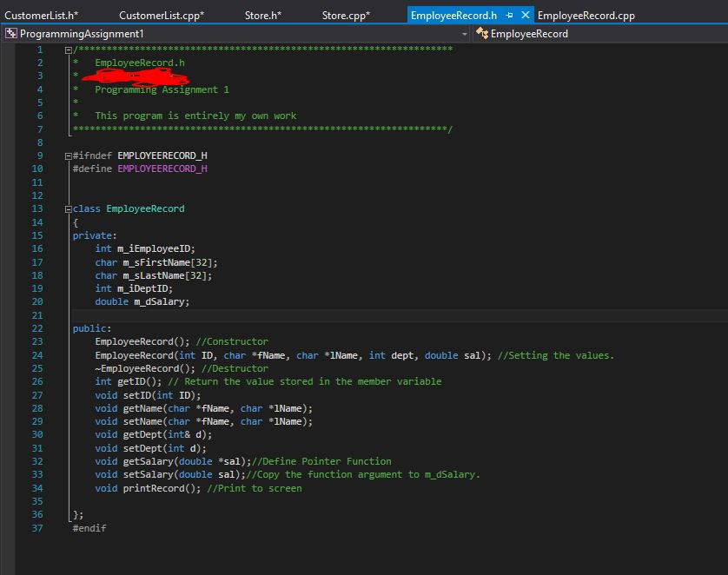Open the EmployeeRecord.cpp tab
This screenshot has height=575, width=728.
[x=586, y=15]
